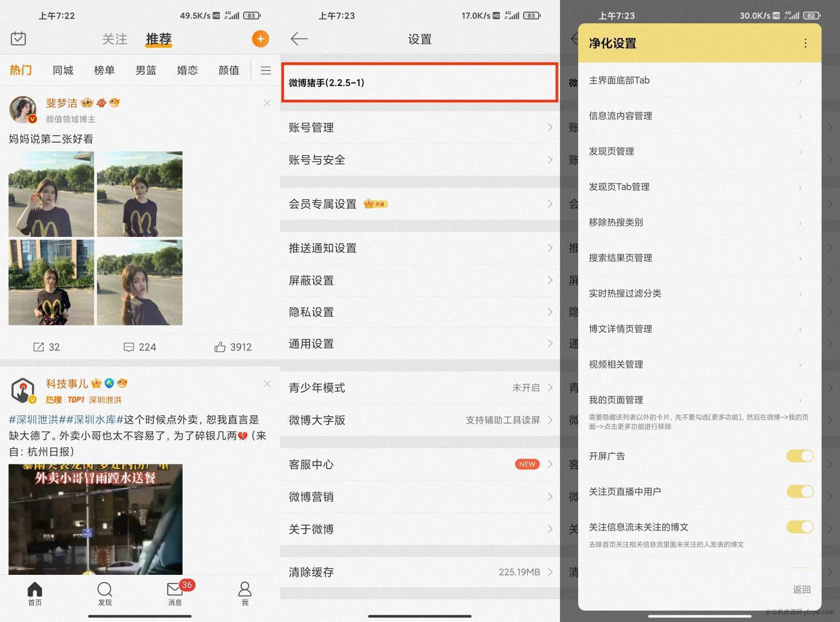
Task: Expand 发现页管理 settings
Action: 699,151
